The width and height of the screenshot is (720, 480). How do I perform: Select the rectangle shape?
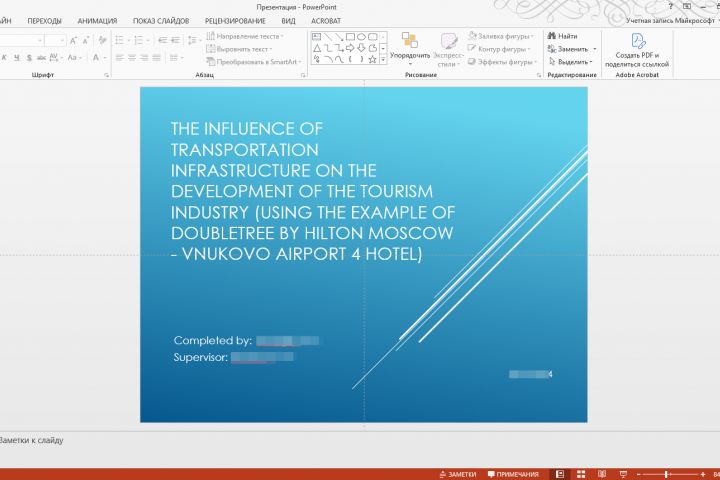(x=350, y=36)
